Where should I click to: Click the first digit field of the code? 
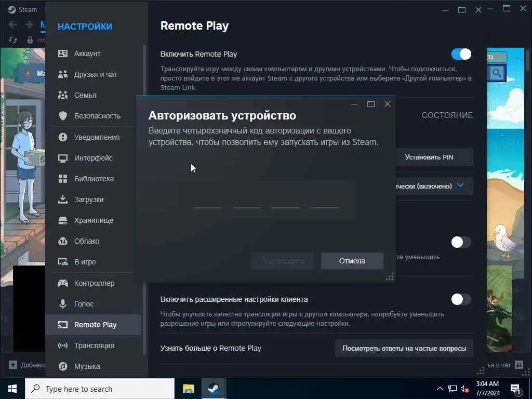[208, 201]
